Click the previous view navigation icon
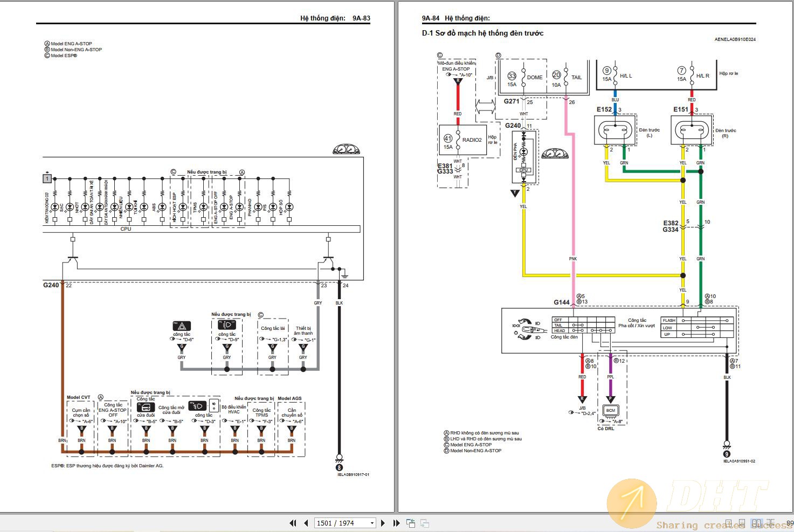This screenshot has height=532, width=794. click(411, 523)
